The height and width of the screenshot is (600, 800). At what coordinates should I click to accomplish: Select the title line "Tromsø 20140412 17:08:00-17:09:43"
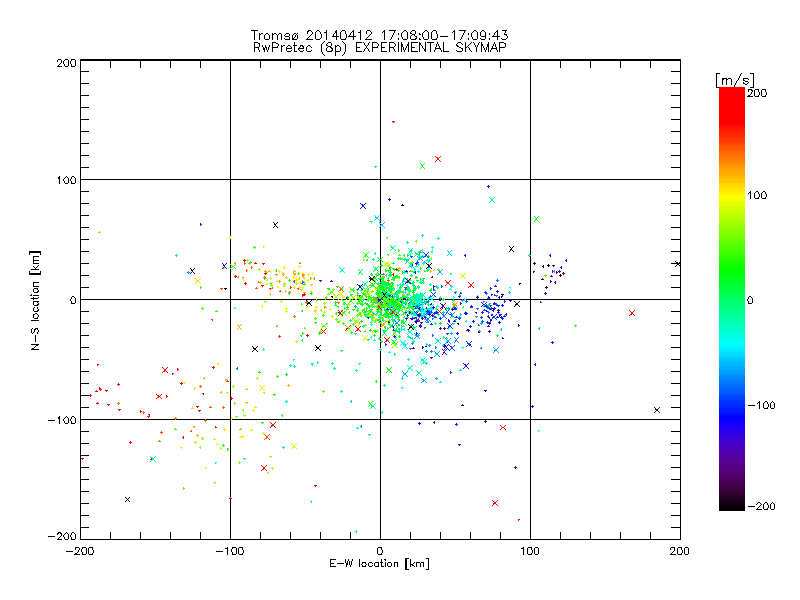click(379, 35)
